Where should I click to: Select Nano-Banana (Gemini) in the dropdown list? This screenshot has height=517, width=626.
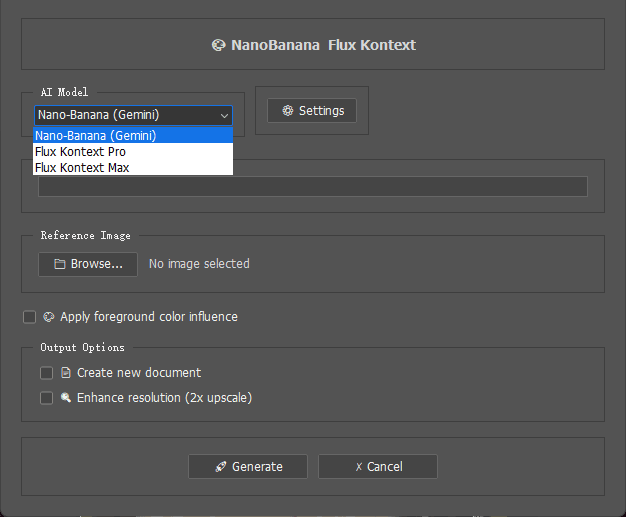pos(133,135)
